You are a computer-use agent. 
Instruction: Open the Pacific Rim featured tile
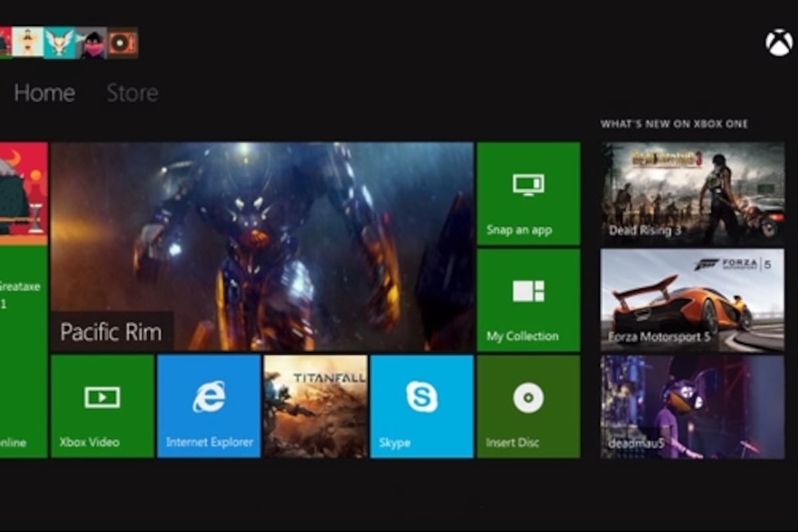[x=262, y=247]
